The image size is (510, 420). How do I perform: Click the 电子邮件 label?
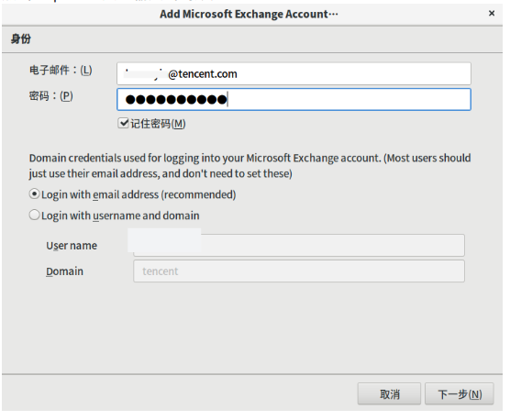(x=61, y=70)
